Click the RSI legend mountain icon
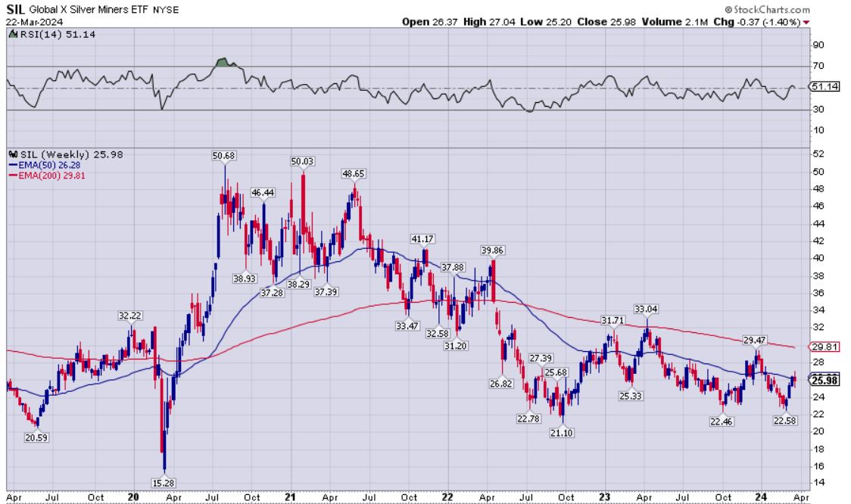Screen dimensions: 851x504 14,34
